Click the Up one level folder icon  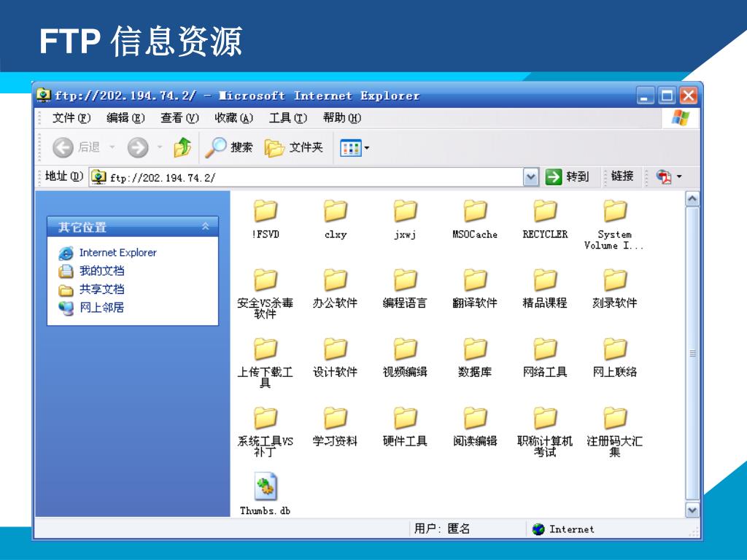182,147
